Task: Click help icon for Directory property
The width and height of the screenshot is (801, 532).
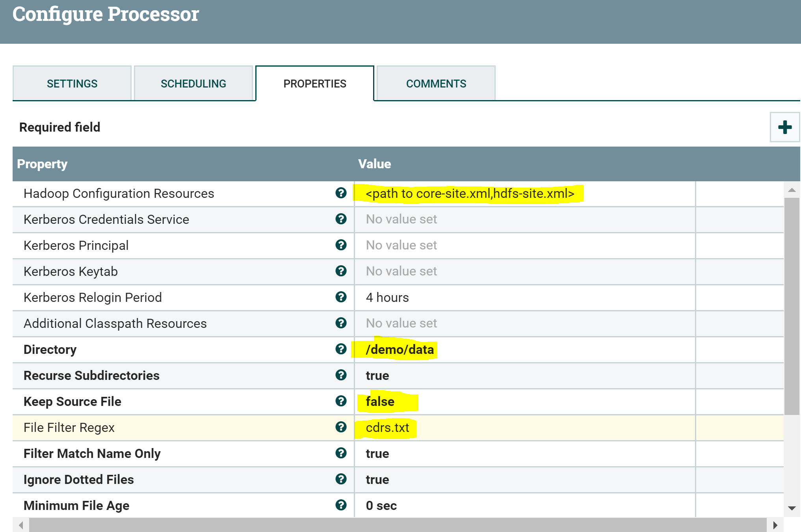Action: click(341, 349)
